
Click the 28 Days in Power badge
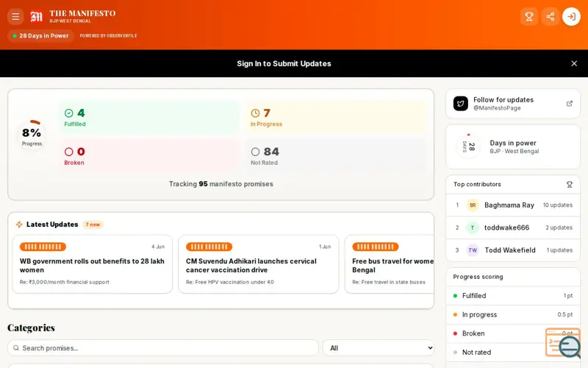(x=40, y=35)
